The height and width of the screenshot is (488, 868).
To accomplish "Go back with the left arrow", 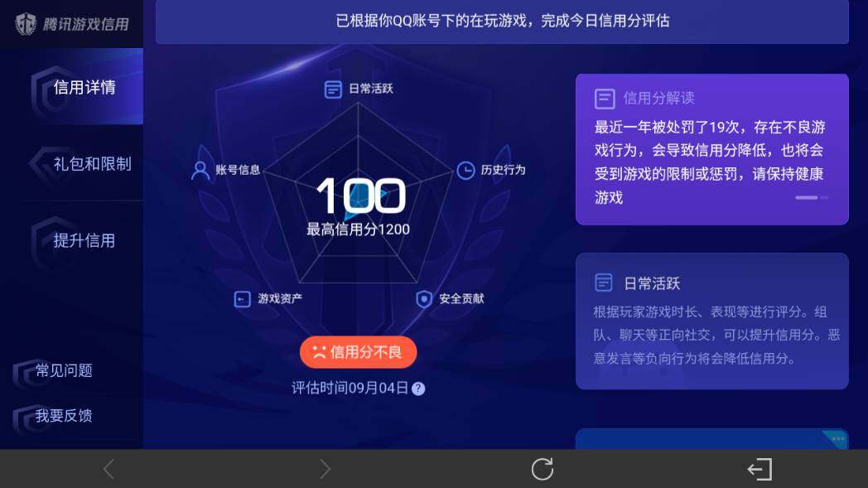I will pos(108,469).
